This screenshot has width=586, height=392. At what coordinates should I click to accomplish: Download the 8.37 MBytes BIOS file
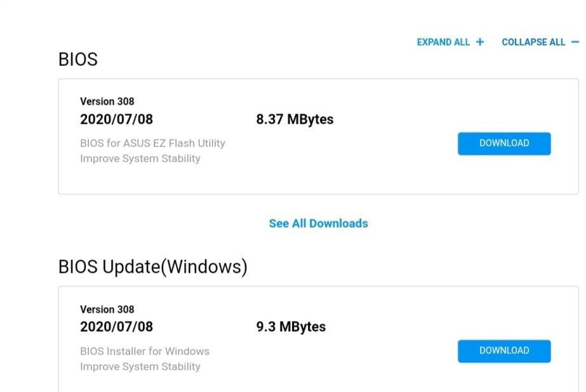tap(504, 143)
